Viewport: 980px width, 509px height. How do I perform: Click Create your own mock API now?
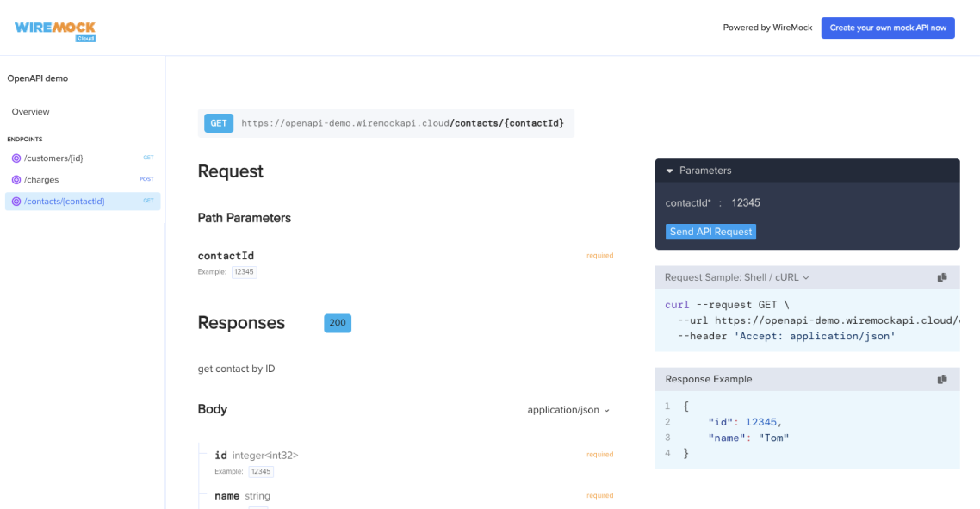[888, 28]
